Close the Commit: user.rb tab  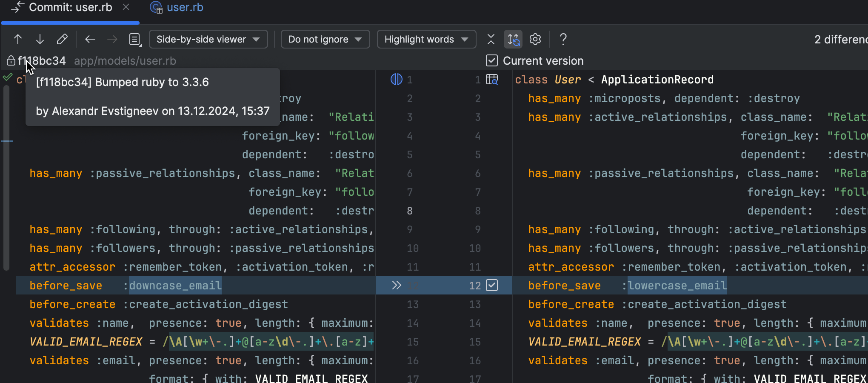point(126,7)
